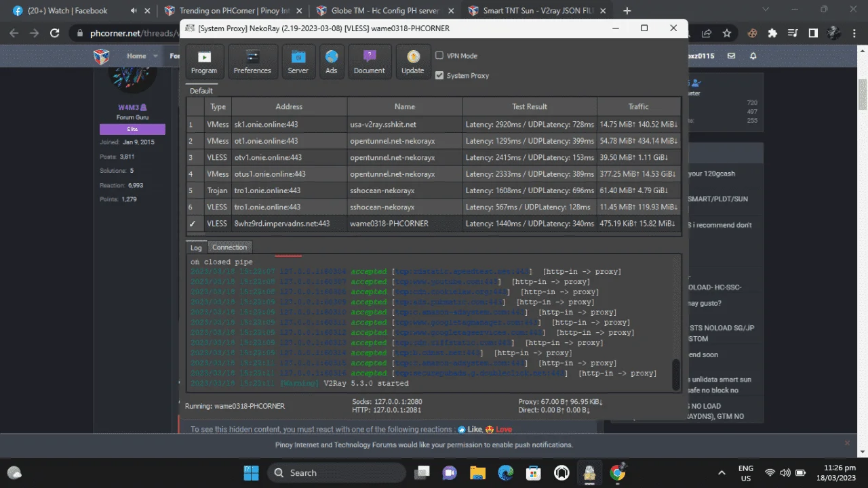Open Microsoft Edge from taskbar
This screenshot has width=868, height=488.
pyautogui.click(x=506, y=472)
